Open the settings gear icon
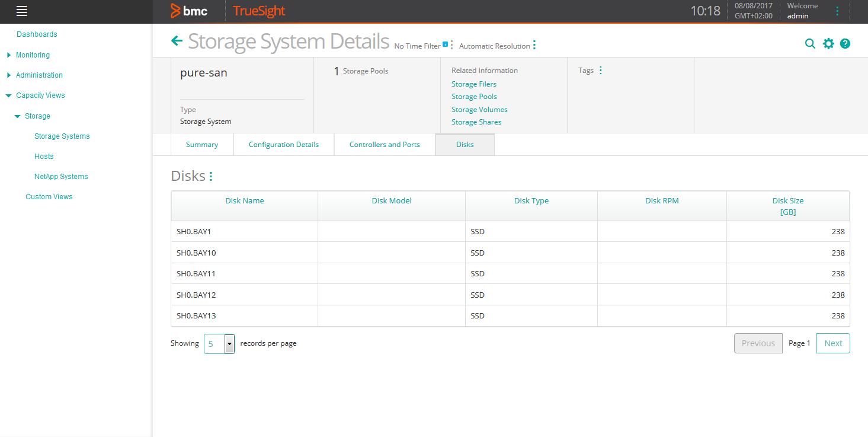Viewport: 868px width, 437px height. 828,43
